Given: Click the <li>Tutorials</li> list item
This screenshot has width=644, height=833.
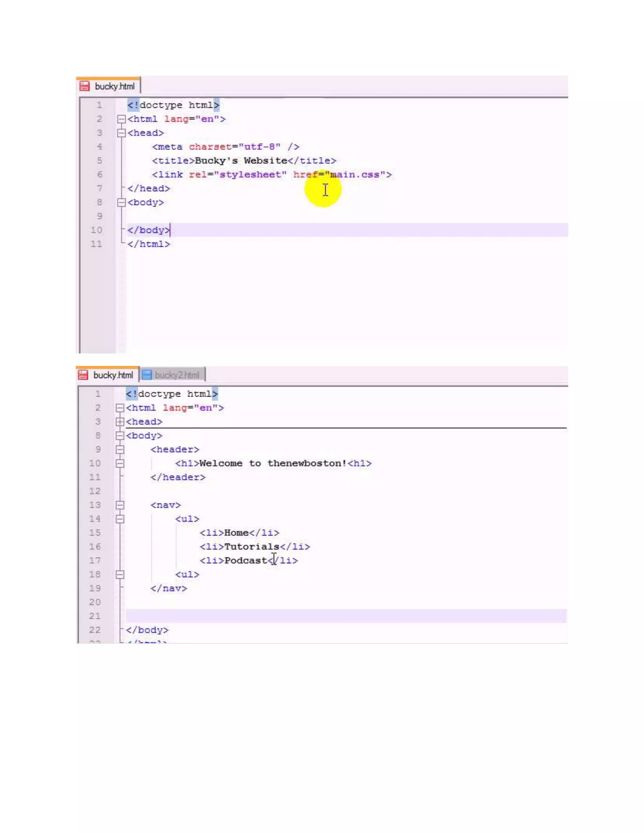Looking at the screenshot, I should coord(255,547).
